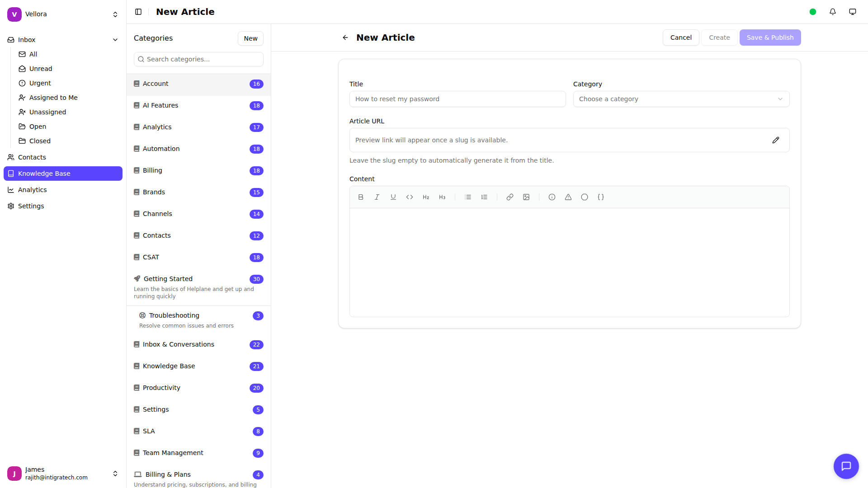Go back using the arrow beside New Article
This screenshot has width=868, height=488.
click(x=345, y=38)
